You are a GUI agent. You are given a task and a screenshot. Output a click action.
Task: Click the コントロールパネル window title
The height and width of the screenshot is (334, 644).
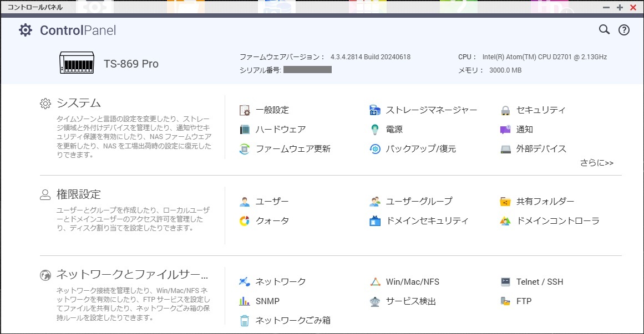(x=35, y=7)
